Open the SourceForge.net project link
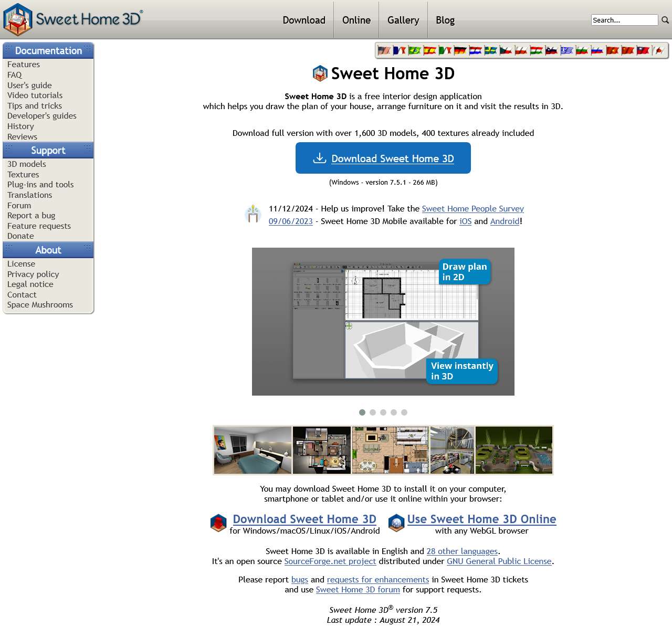 point(330,561)
